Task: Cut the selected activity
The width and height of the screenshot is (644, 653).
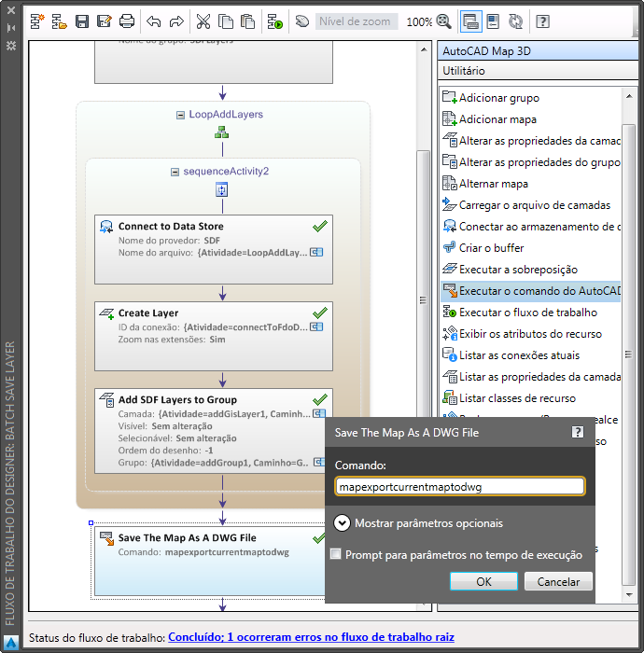Action: tap(203, 21)
